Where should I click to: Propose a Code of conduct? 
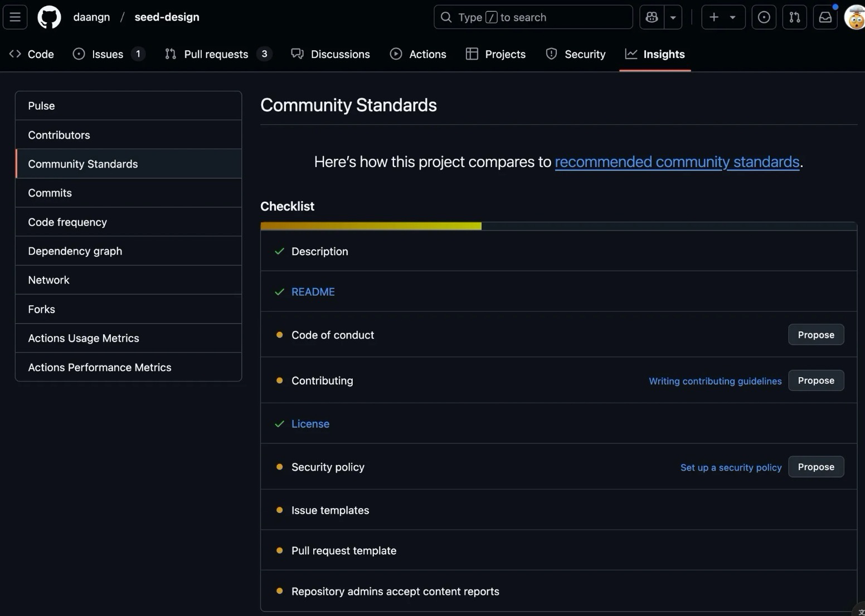point(815,335)
